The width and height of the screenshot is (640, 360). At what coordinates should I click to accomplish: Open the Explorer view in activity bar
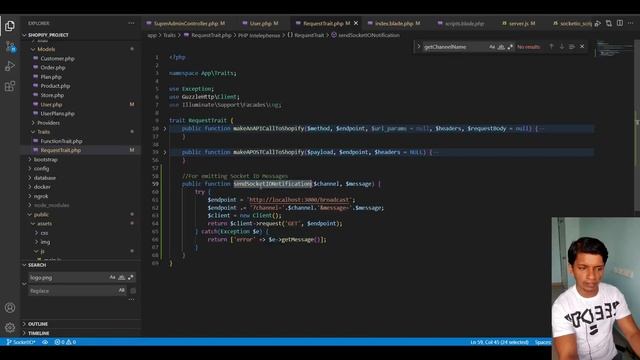click(10, 26)
